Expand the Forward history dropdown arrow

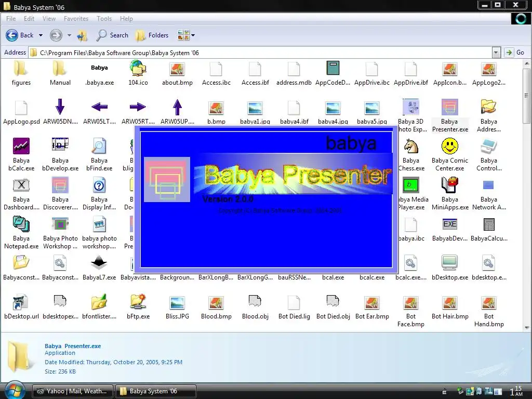click(x=69, y=35)
